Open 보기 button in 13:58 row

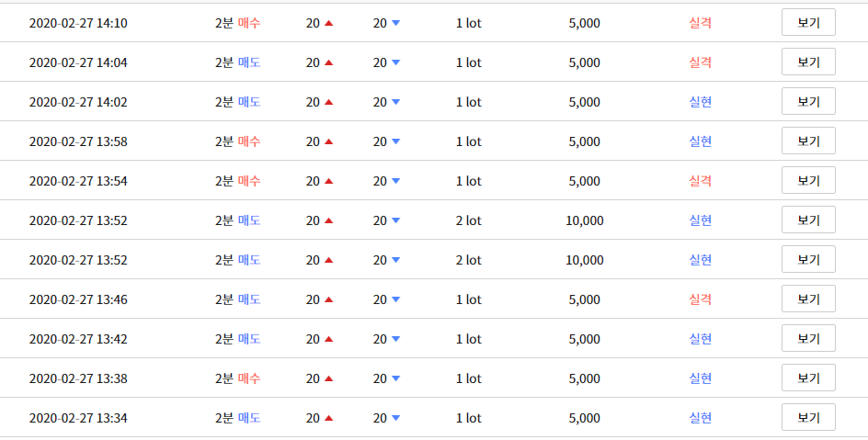coord(808,141)
